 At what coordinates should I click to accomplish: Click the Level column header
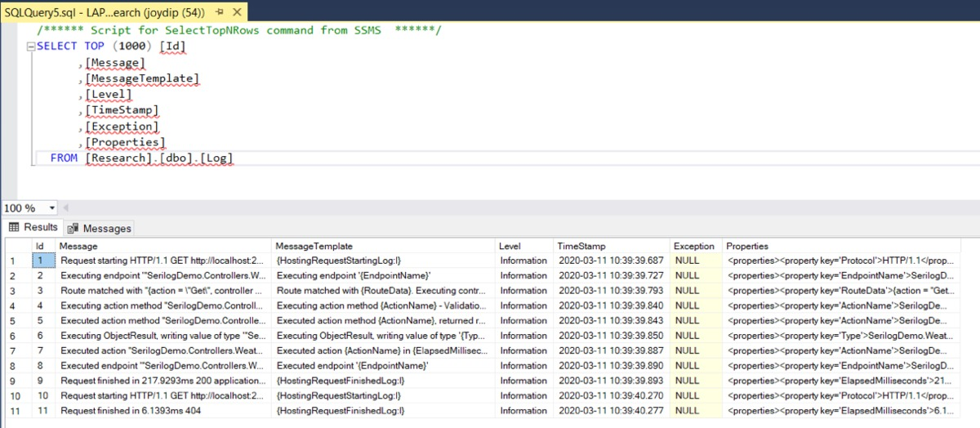(524, 246)
